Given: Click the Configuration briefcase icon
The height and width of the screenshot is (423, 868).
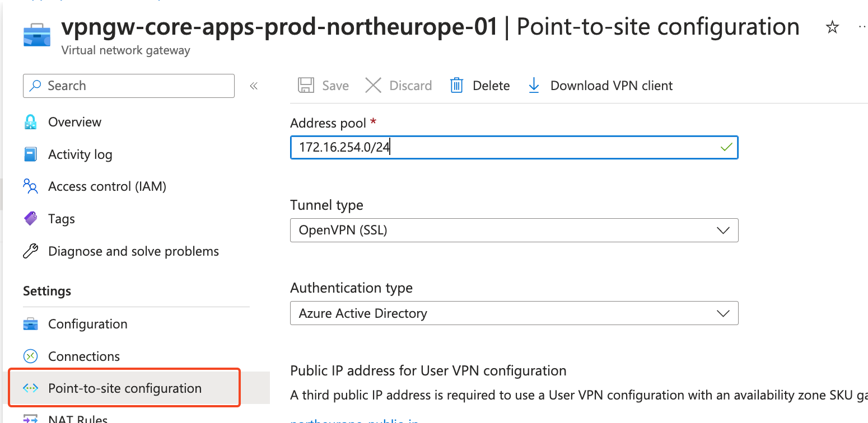Looking at the screenshot, I should click(x=30, y=324).
